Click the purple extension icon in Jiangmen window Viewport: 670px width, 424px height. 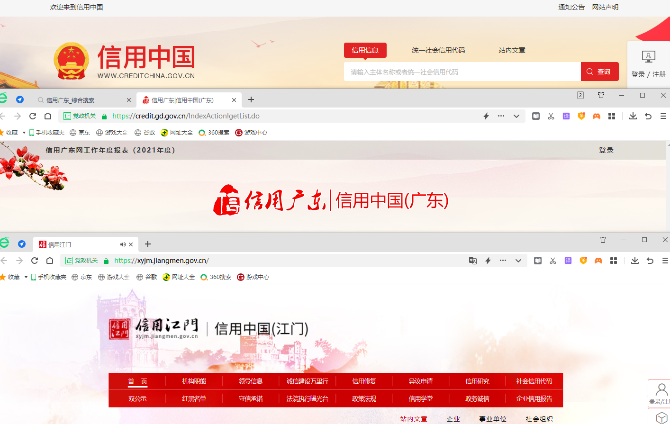tap(568, 261)
